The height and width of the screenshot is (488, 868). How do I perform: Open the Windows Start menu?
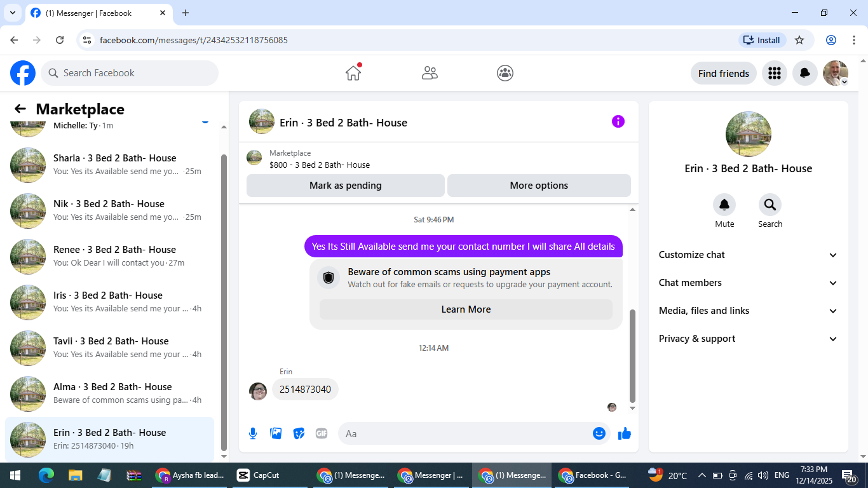click(x=15, y=475)
